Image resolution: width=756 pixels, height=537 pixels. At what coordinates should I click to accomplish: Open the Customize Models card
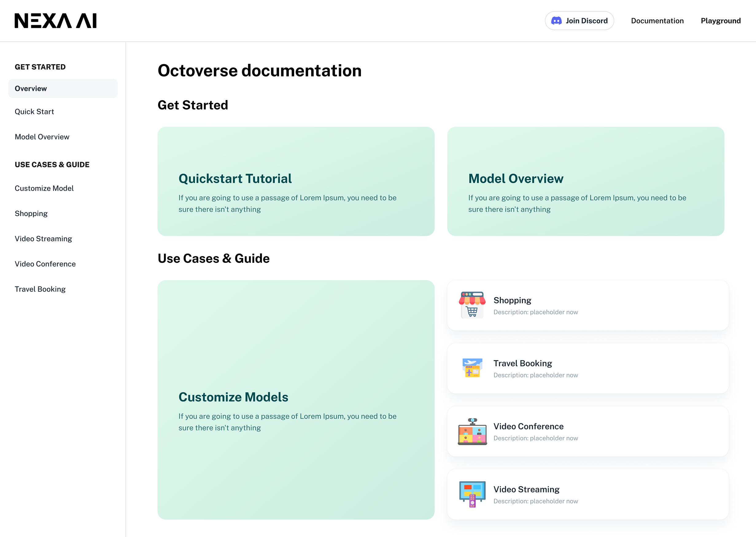pos(296,399)
